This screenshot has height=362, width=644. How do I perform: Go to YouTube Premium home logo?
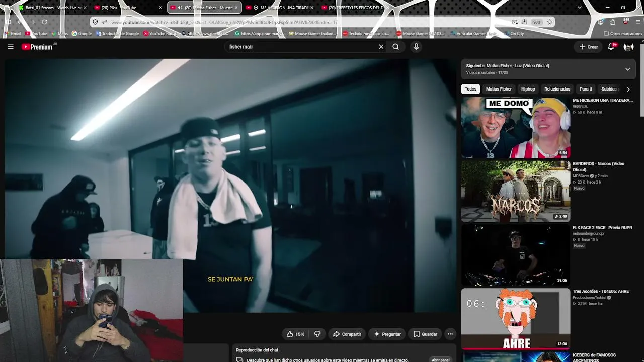(37, 47)
